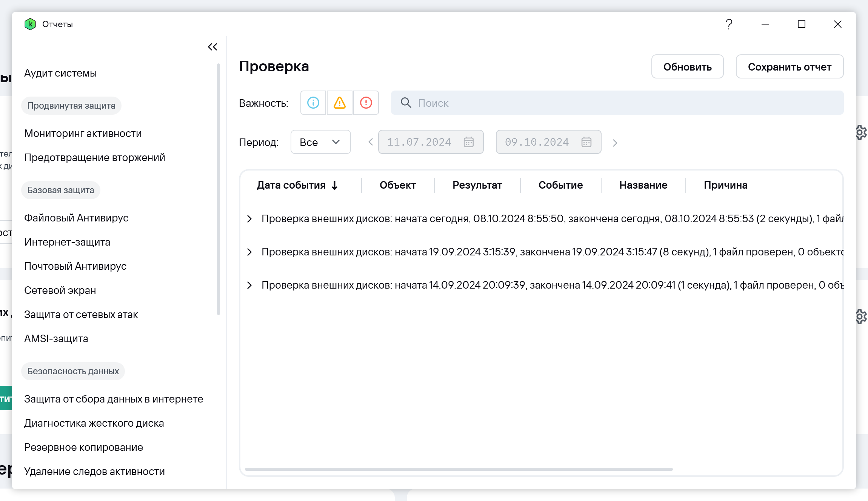Screen dimensions: 868x501
Task: Toggle the informational importance filter icon
Action: [x=313, y=103]
